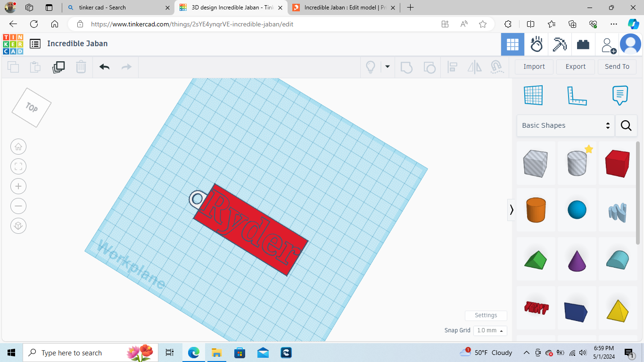Open the Bricks mode icon
The width and height of the screenshot is (644, 362).
coord(583,45)
